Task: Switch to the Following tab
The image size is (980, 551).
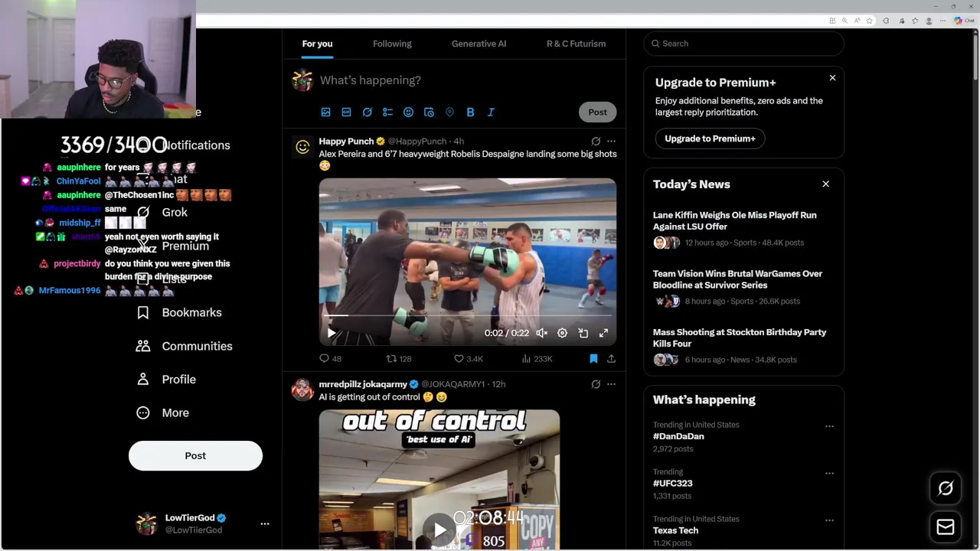Action: coord(392,44)
